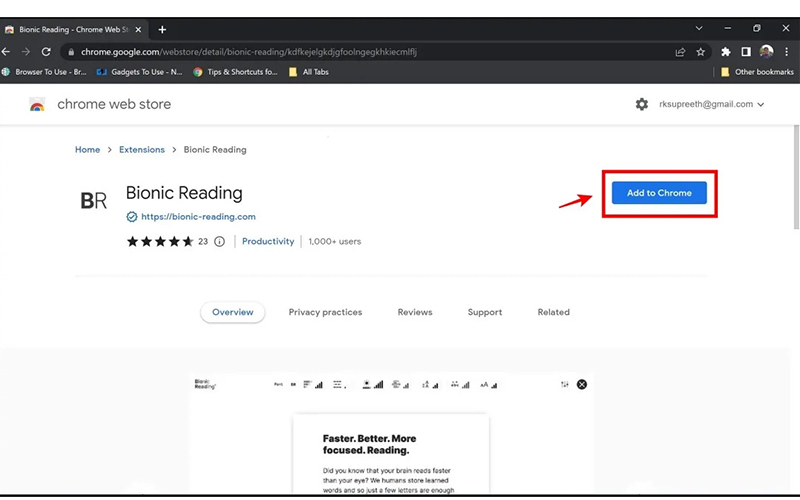Click the rating info icon
The image size is (800, 500).
pyautogui.click(x=219, y=241)
